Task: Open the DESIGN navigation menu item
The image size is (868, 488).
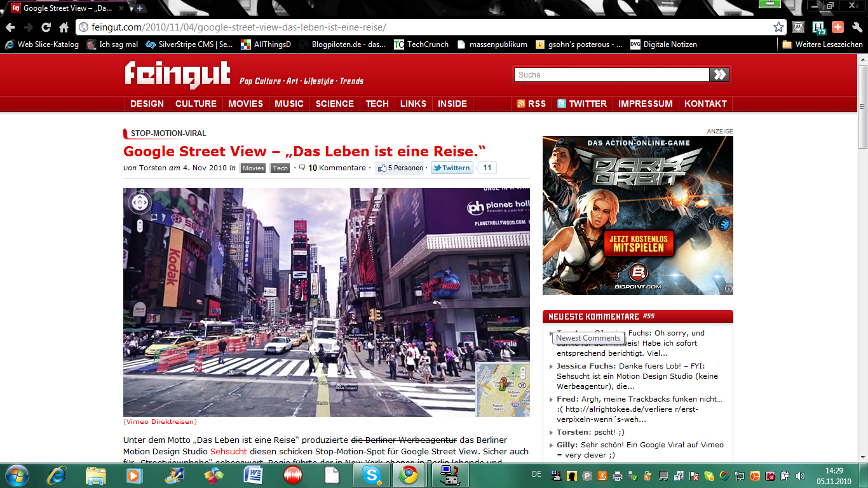Action: click(x=147, y=104)
